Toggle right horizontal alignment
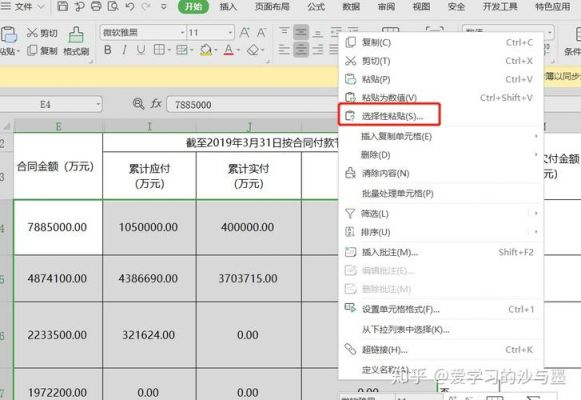The width and height of the screenshot is (581, 400). pos(318,50)
